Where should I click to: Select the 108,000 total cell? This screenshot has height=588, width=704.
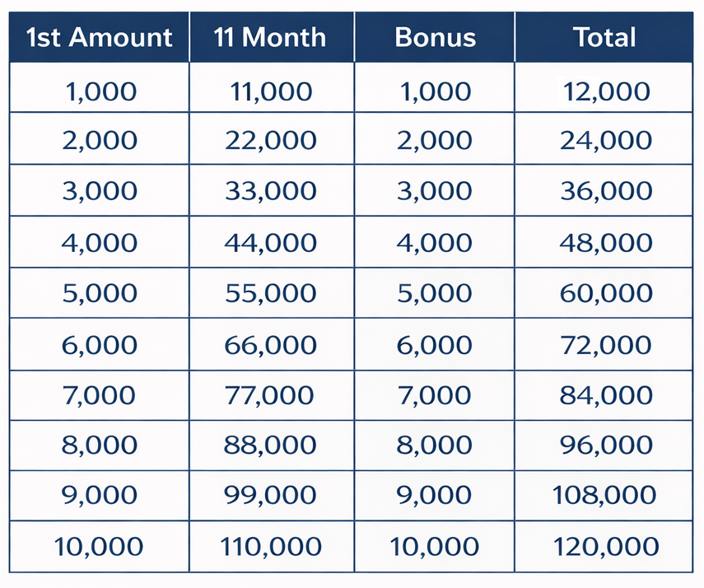pyautogui.click(x=606, y=496)
